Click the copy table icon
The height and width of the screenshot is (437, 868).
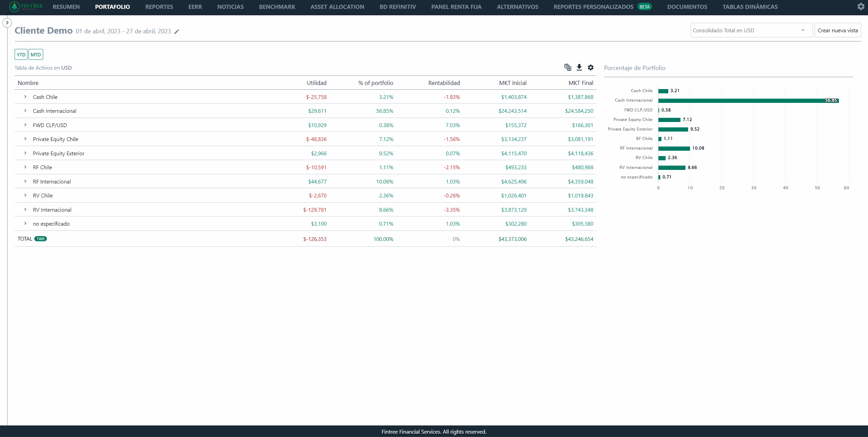(567, 67)
